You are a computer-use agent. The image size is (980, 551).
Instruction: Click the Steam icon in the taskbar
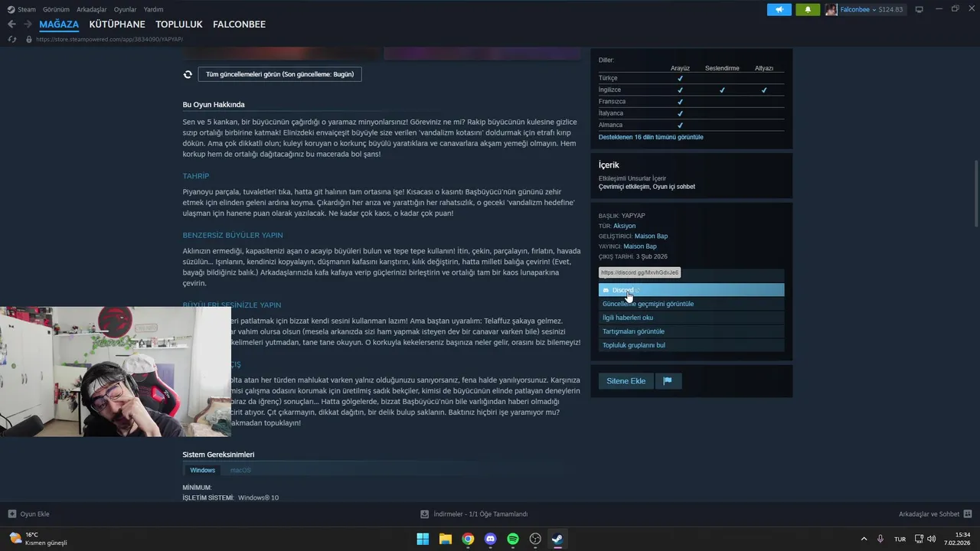tap(558, 539)
